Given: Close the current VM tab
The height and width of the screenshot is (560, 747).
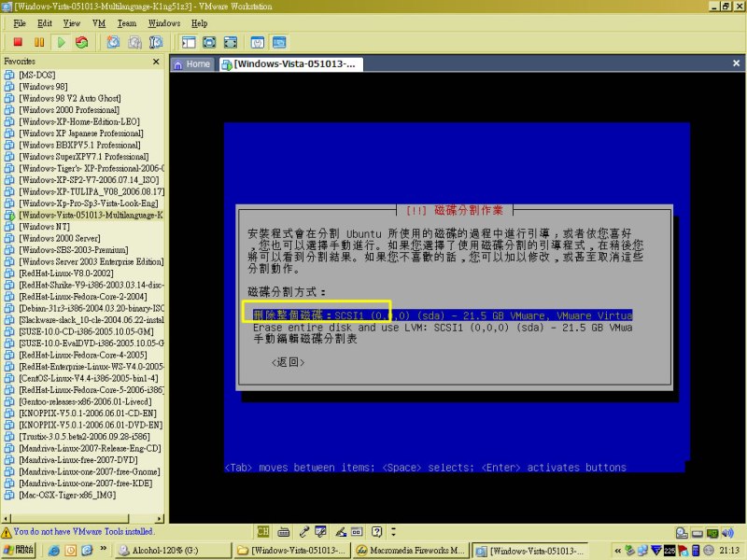Looking at the screenshot, I should [x=736, y=63].
